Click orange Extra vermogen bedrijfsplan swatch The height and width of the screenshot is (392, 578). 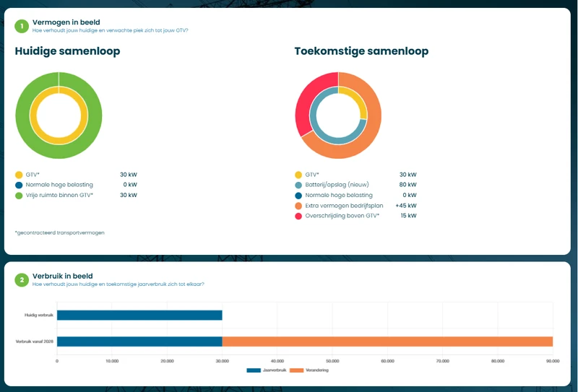(x=298, y=206)
